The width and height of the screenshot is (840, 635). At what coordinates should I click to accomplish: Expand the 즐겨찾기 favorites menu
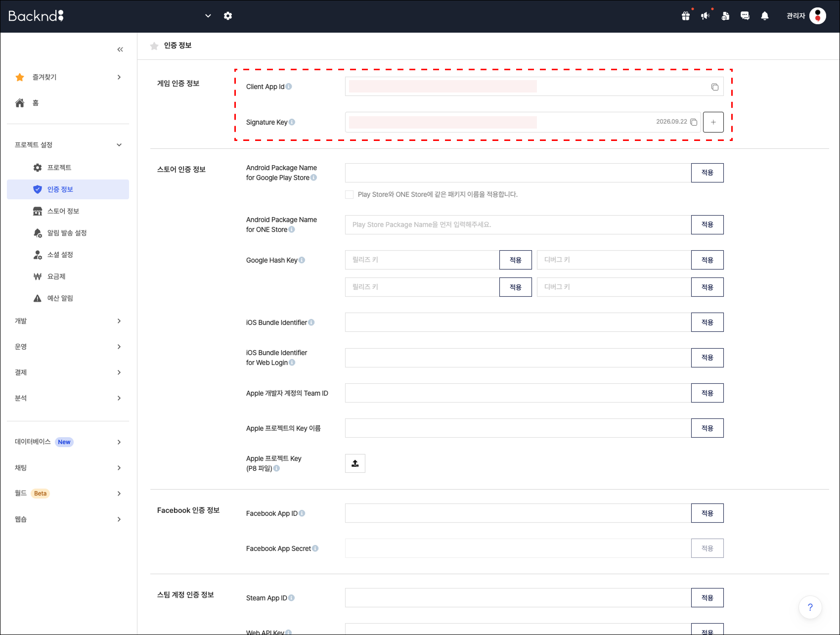pyautogui.click(x=119, y=77)
